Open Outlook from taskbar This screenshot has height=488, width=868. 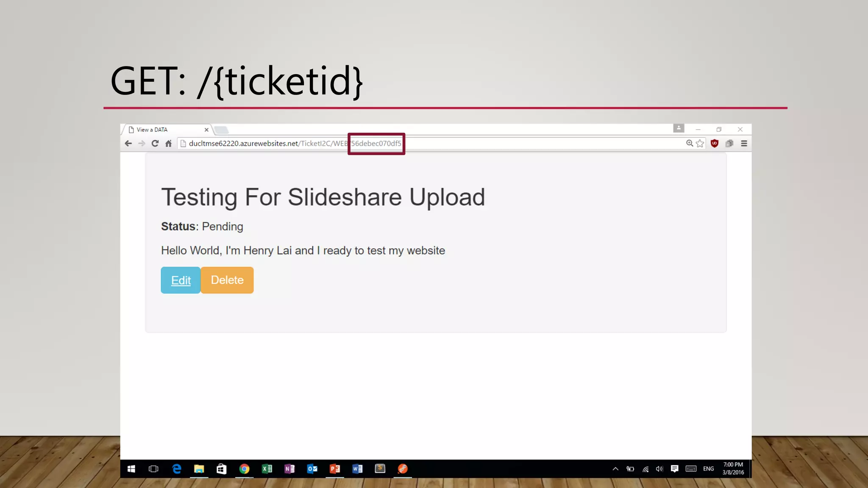point(312,469)
